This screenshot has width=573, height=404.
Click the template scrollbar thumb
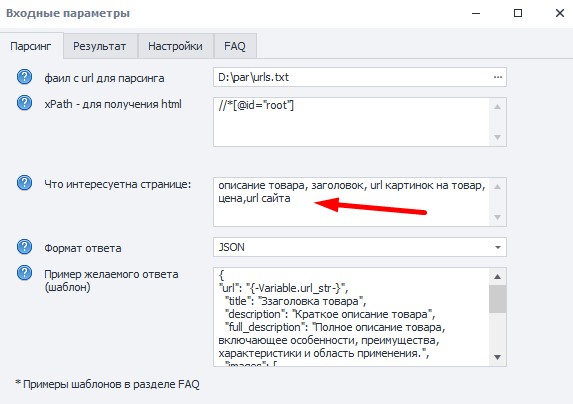[498, 299]
